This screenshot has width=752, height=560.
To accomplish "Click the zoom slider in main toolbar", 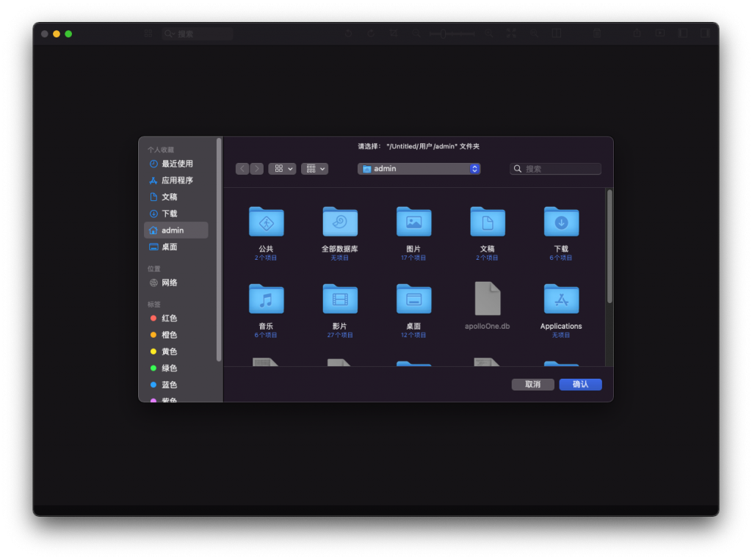I will click(x=452, y=34).
